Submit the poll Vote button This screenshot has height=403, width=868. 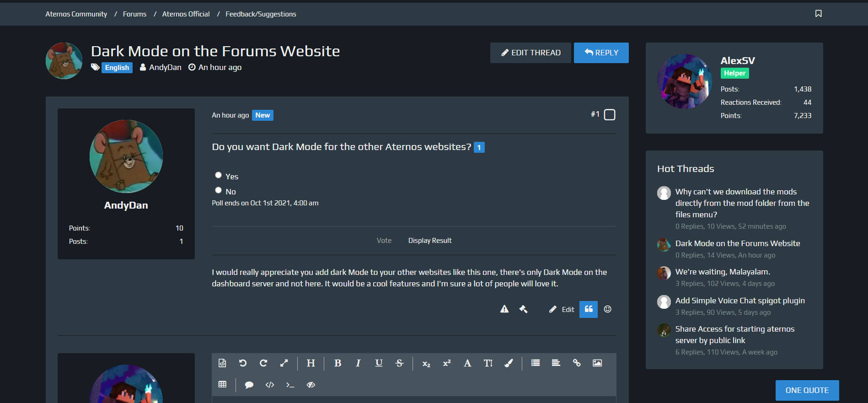point(384,241)
